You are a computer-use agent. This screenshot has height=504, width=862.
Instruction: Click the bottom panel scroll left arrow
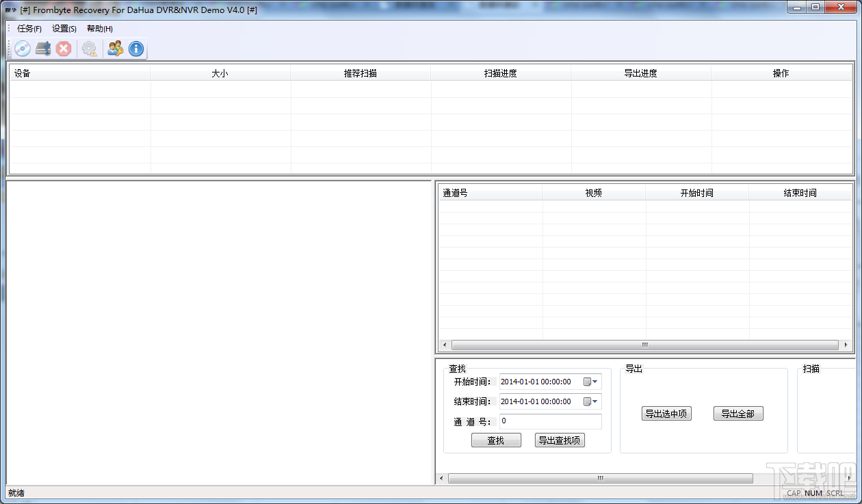point(441,478)
